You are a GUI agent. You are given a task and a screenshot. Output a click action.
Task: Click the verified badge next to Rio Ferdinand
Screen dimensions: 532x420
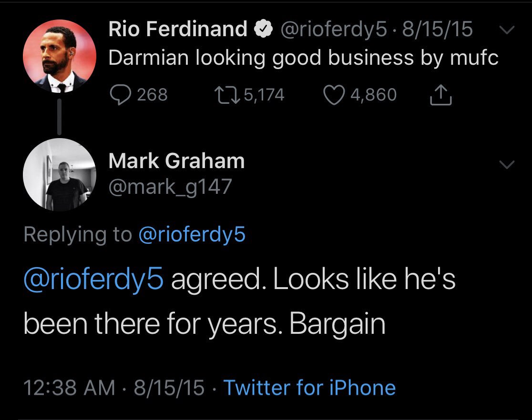pyautogui.click(x=262, y=30)
